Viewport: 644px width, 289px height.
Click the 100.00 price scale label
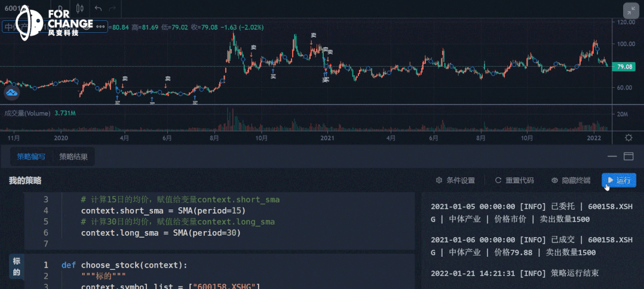626,44
